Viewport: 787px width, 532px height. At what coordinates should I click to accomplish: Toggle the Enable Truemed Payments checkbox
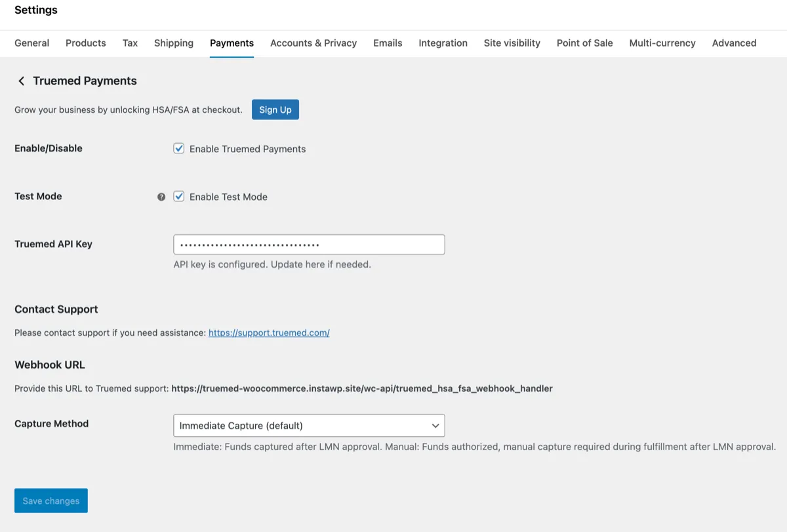click(x=178, y=148)
